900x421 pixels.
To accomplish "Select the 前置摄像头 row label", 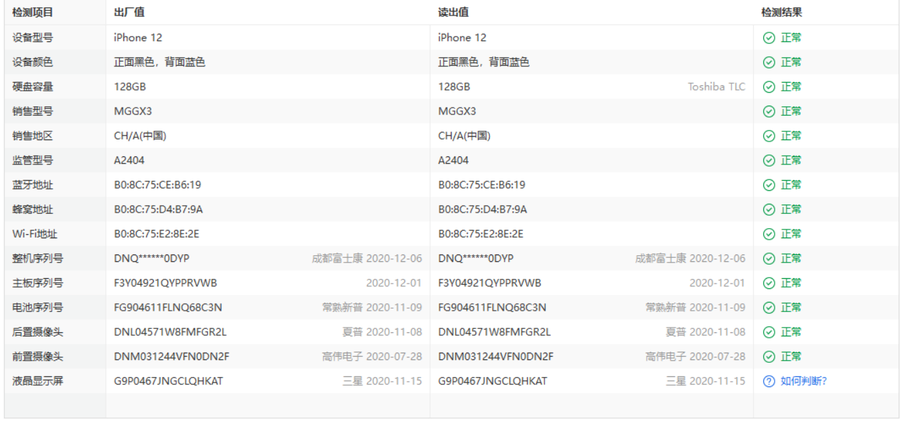I will point(38,357).
